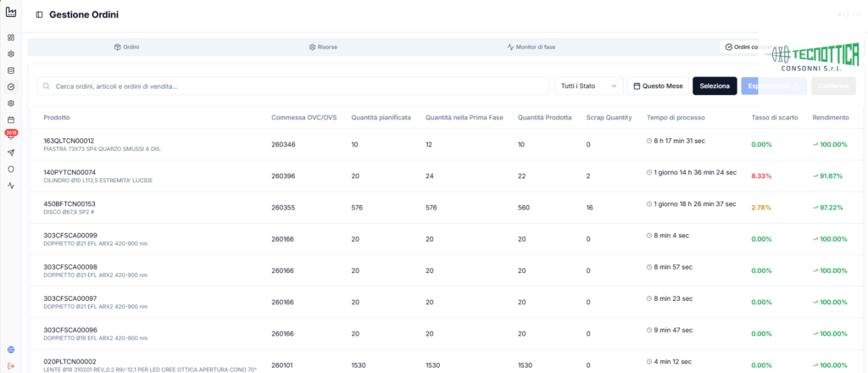This screenshot has height=373, width=868.
Task: Open the Questo Mese date filter
Action: [x=658, y=86]
